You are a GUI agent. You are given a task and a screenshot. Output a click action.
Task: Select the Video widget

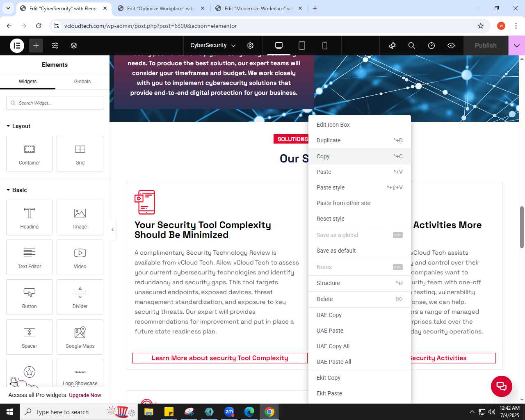click(x=80, y=257)
